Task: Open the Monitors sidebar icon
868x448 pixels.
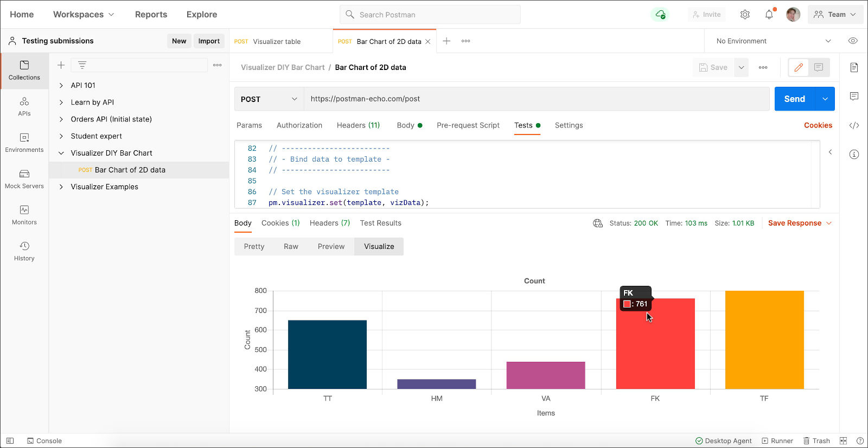Action: pos(24,215)
